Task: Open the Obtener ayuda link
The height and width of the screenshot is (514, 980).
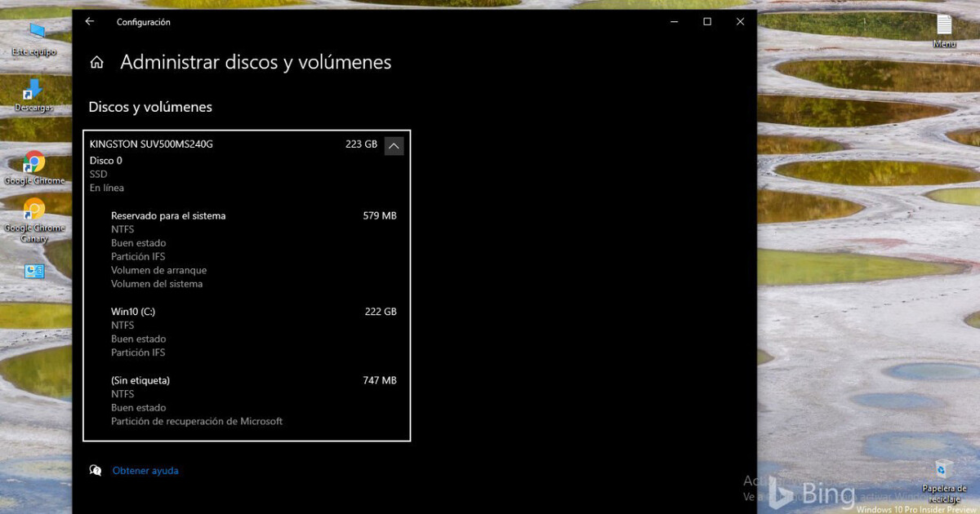Action: [145, 471]
